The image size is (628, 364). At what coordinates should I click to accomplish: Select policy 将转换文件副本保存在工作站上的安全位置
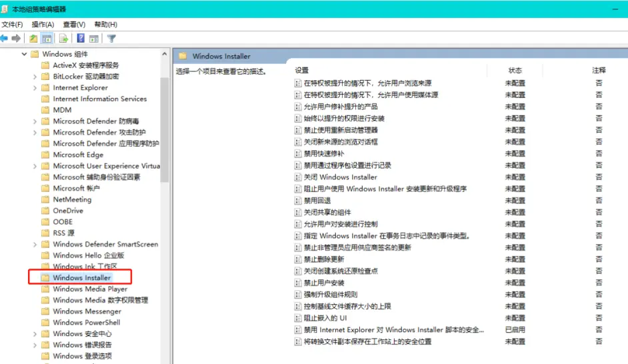click(368, 341)
